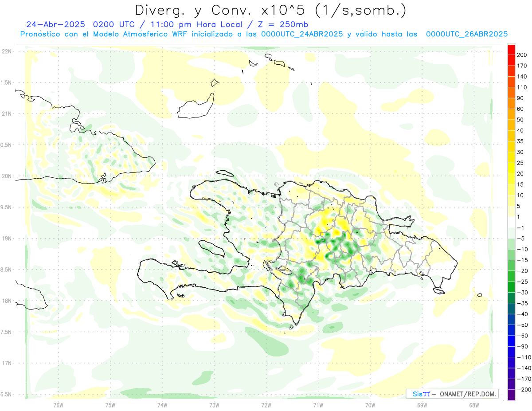Click the colorbar value '35'
532x411 pixels.
pos(520,141)
